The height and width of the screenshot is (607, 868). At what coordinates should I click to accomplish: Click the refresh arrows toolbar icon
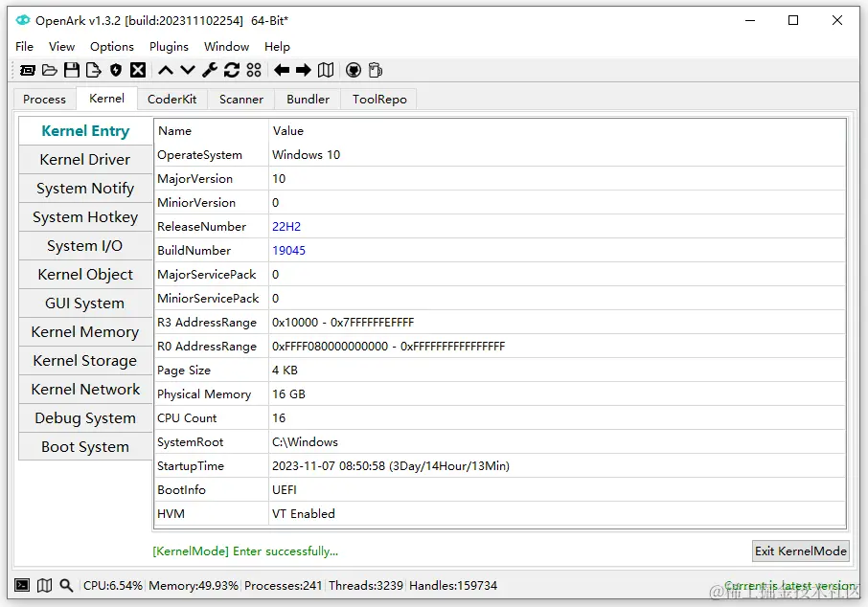pos(232,70)
